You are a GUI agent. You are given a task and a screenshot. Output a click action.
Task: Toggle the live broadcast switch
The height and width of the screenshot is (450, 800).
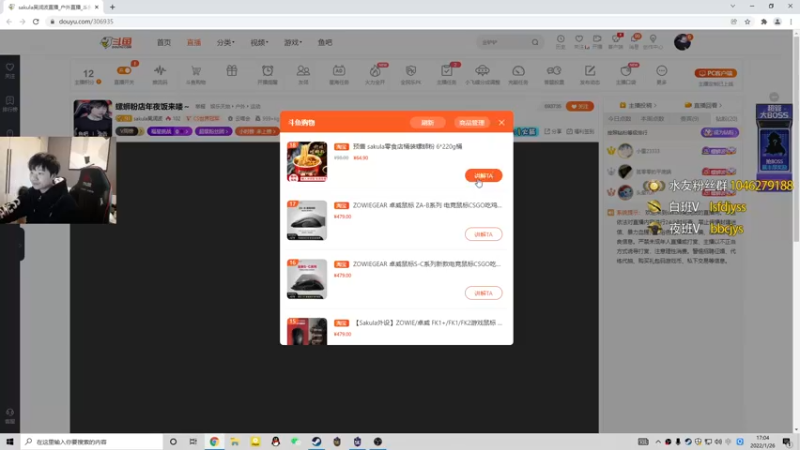click(124, 70)
